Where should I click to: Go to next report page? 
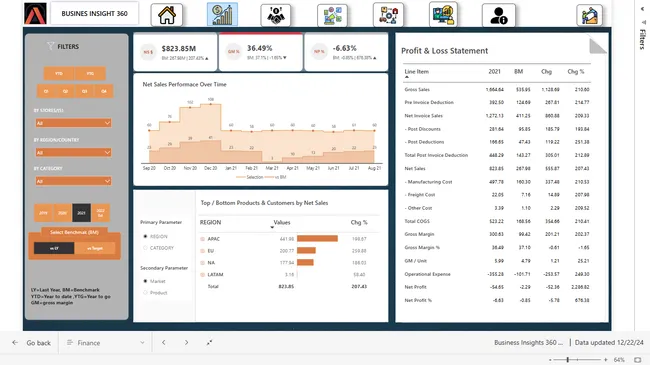pyautogui.click(x=186, y=343)
